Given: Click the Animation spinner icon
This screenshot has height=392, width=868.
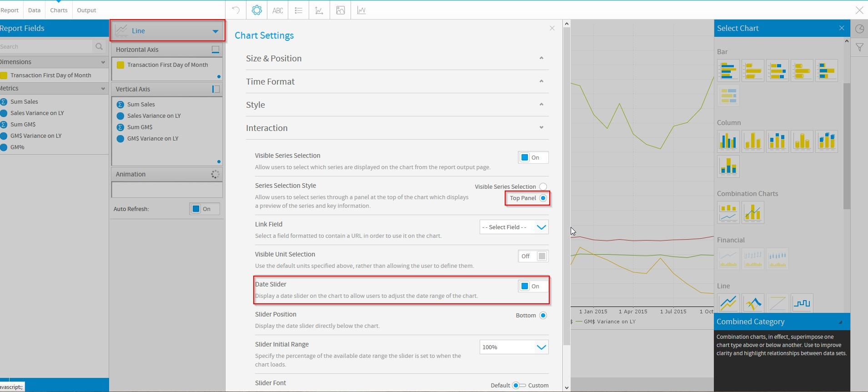Looking at the screenshot, I should pyautogui.click(x=215, y=174).
